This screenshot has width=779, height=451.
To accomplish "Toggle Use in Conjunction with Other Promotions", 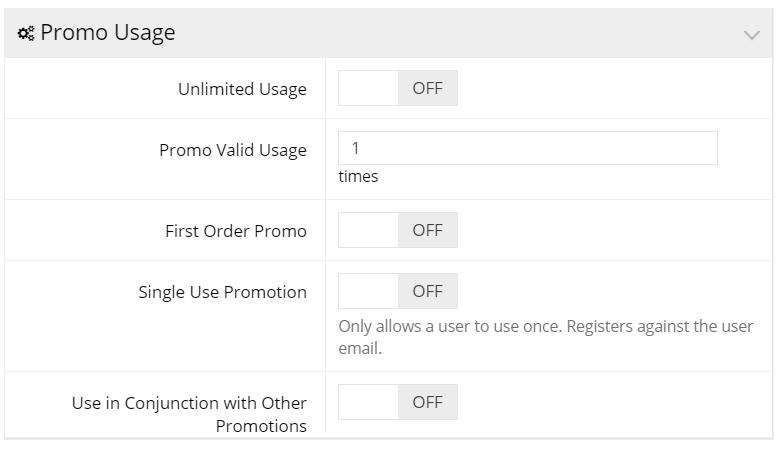I will [x=398, y=402].
